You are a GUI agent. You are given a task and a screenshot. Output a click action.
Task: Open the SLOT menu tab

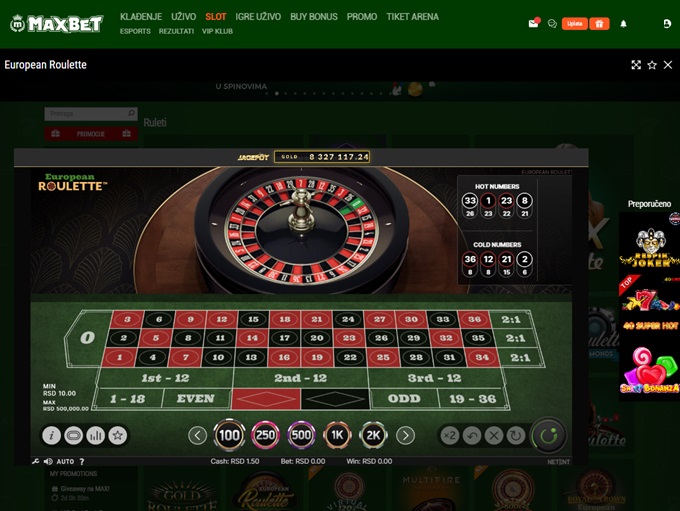click(216, 17)
